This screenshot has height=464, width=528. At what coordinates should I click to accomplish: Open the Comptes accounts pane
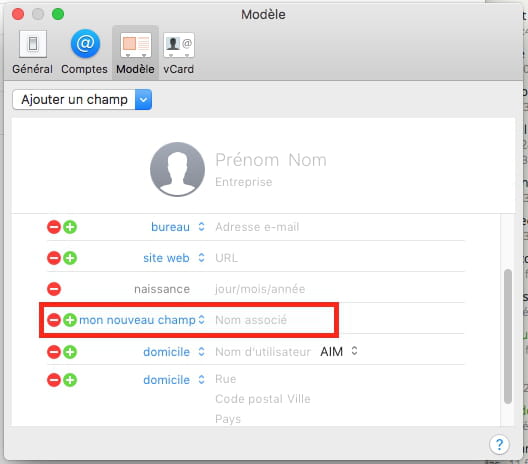tap(85, 52)
